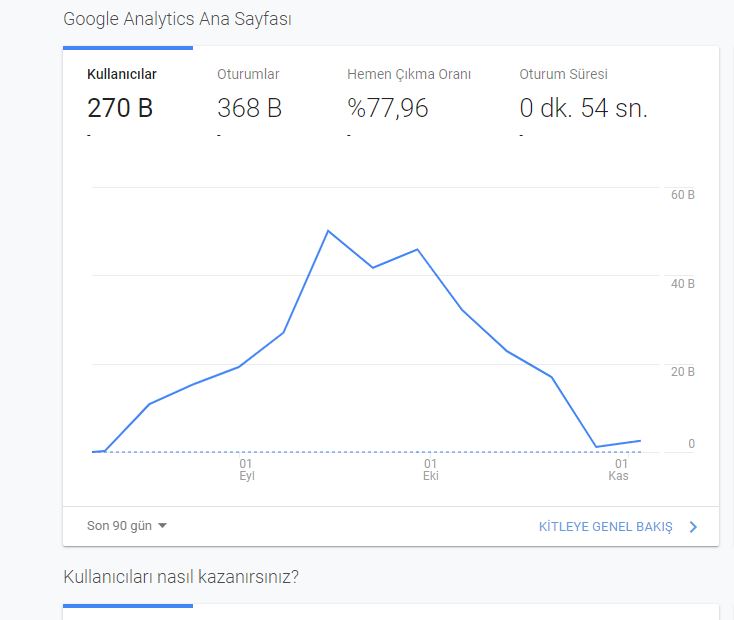Switch to the Oturumlar metric tab
The height and width of the screenshot is (620, 734).
coord(248,74)
